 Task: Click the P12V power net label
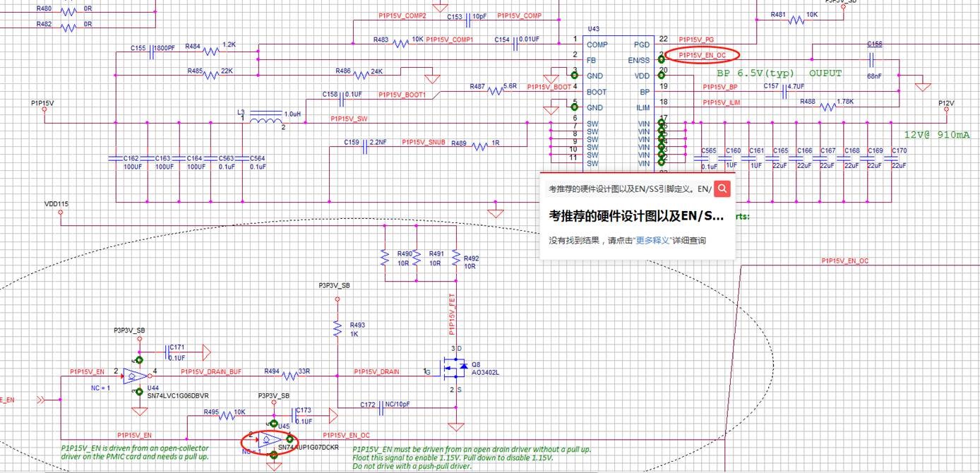coord(946,103)
